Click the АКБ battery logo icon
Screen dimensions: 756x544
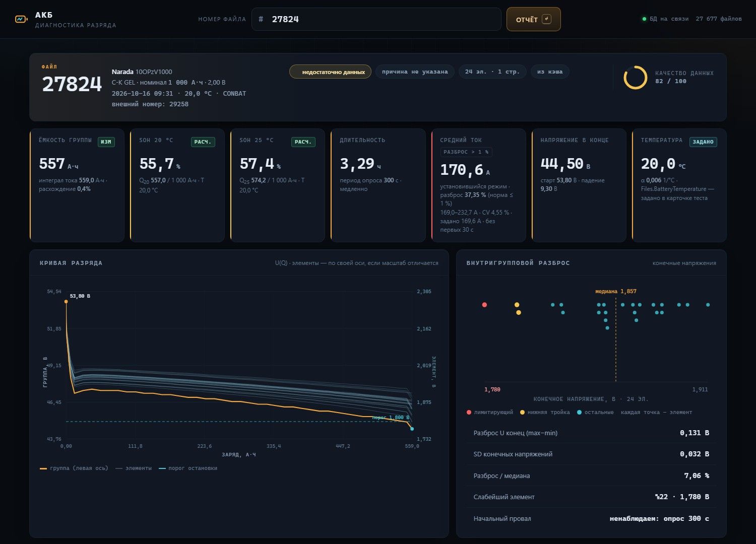[x=21, y=19]
